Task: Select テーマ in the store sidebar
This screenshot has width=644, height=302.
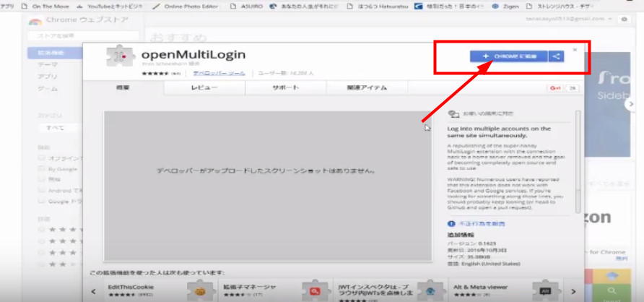Action: tap(48, 64)
